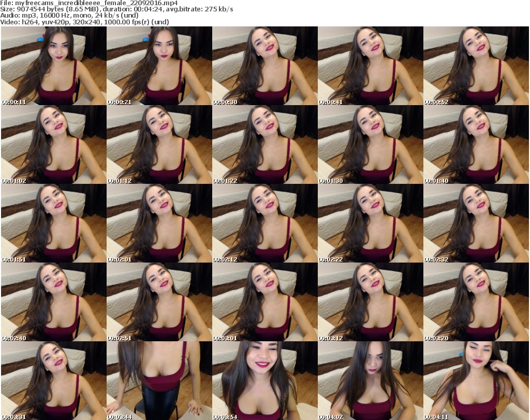Open the frame timestamped 00:01:30
Screen dimensions: 530x420
371,144
